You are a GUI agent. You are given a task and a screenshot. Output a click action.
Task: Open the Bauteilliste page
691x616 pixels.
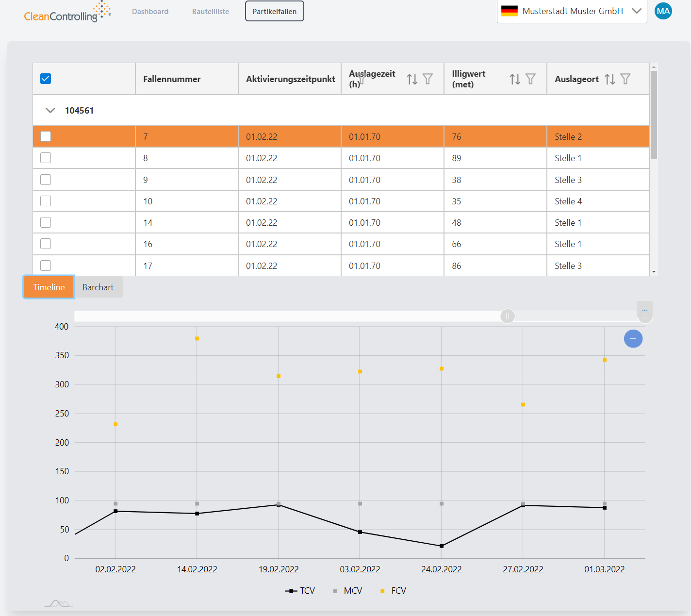[210, 12]
